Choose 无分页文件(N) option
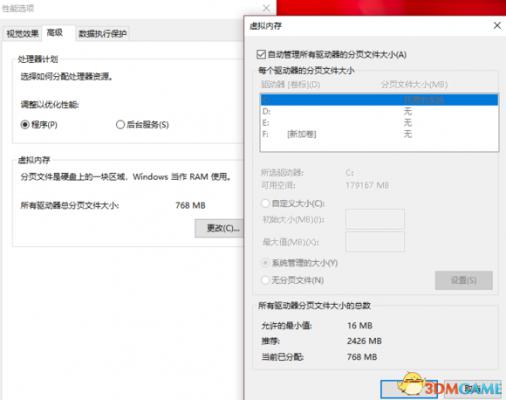506x400 pixels. click(265, 280)
